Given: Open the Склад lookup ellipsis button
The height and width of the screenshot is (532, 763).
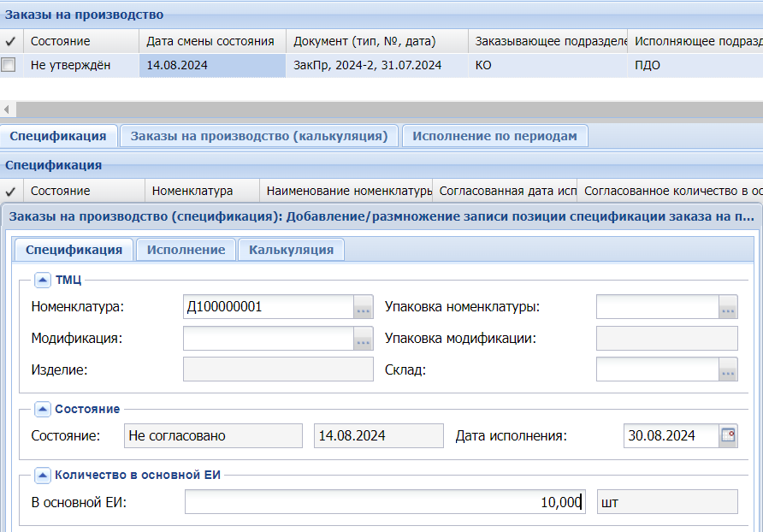Looking at the screenshot, I should 728,369.
